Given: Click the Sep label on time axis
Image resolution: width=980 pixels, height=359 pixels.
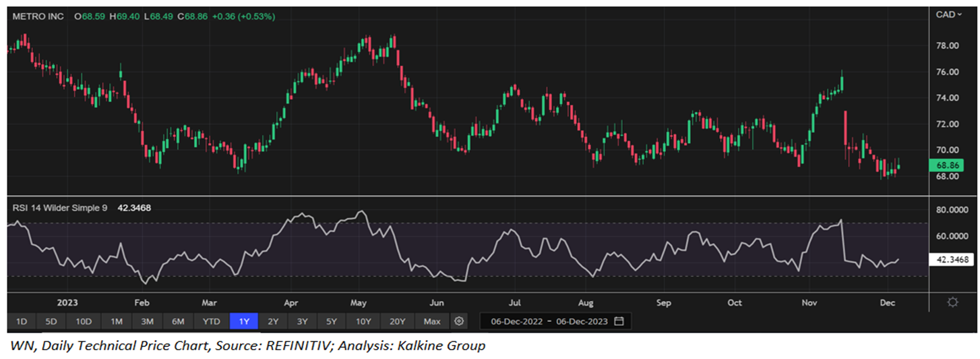Looking at the screenshot, I should click(x=664, y=302).
